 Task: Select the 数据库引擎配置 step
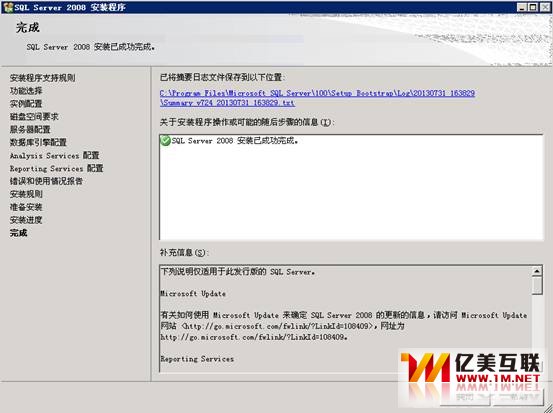[x=38, y=142]
